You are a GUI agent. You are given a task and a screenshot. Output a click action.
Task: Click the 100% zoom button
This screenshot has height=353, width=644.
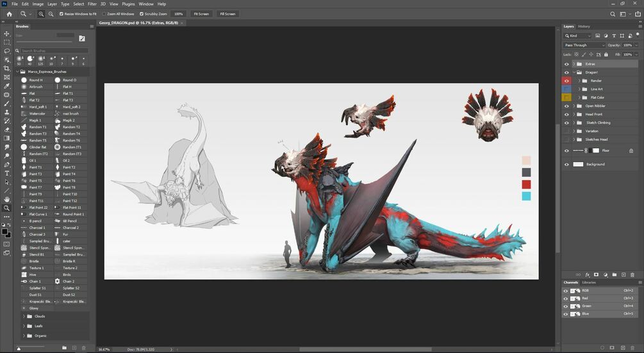178,14
